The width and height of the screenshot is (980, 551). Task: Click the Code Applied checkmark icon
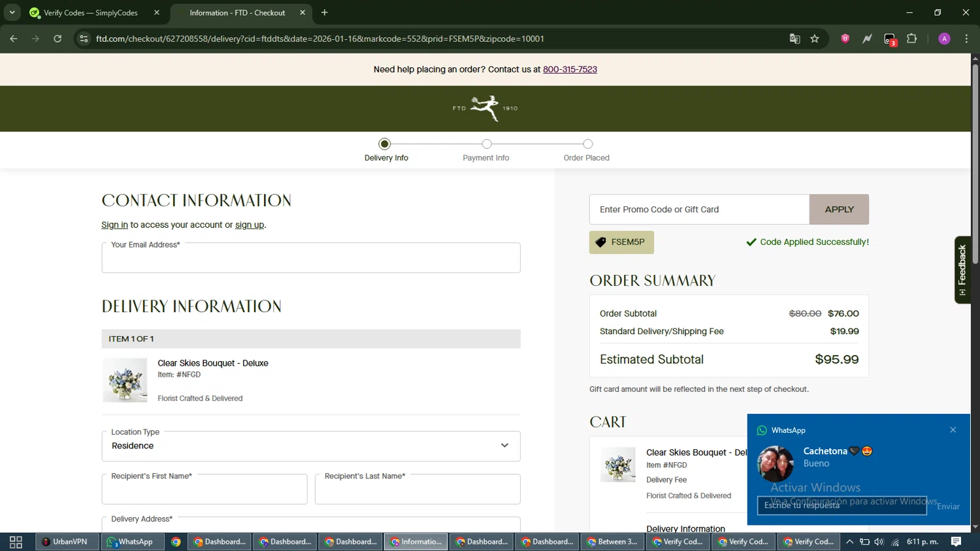751,242
